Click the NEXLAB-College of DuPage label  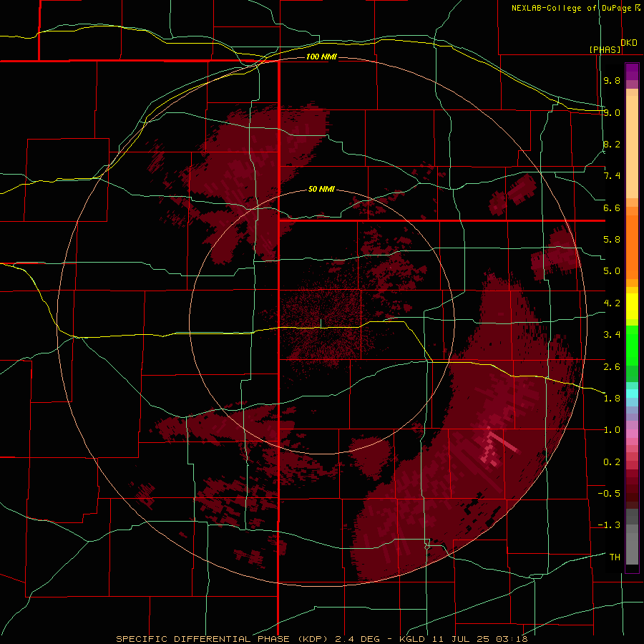pos(572,8)
